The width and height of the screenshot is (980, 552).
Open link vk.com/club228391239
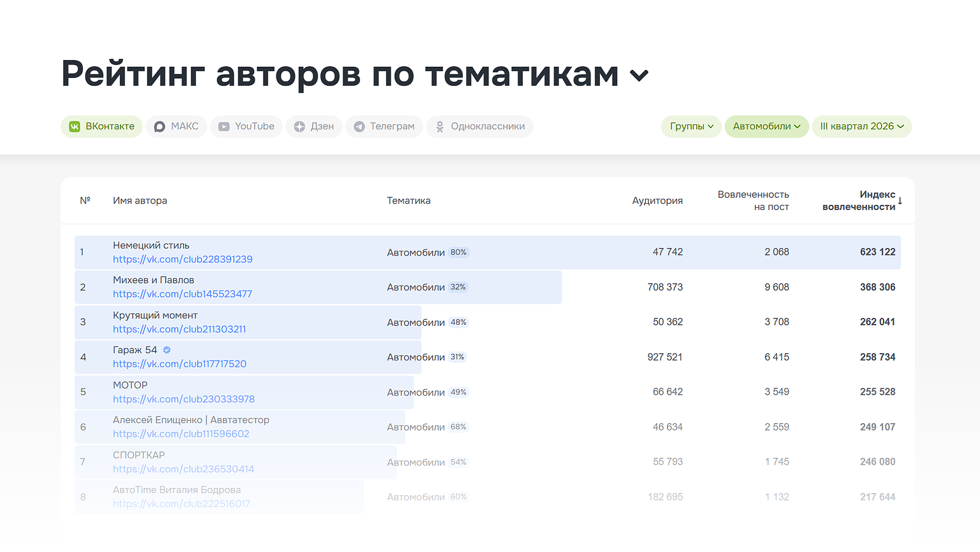point(183,259)
